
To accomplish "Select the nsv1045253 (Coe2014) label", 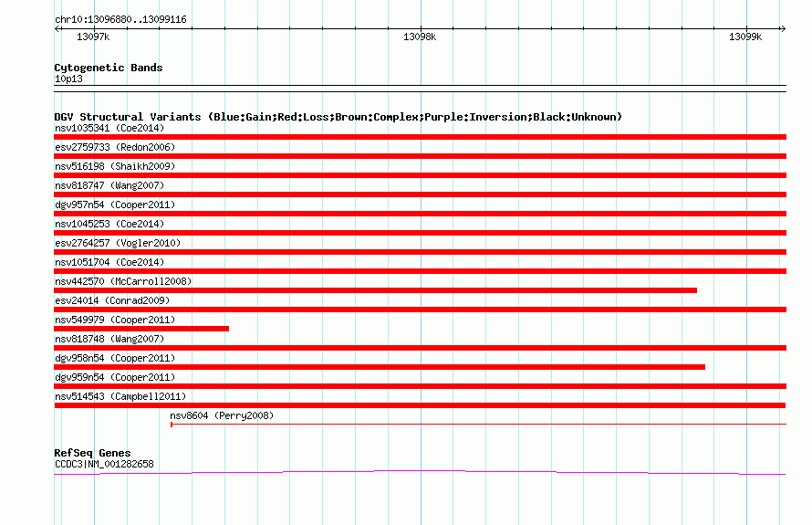I will click(x=109, y=224).
